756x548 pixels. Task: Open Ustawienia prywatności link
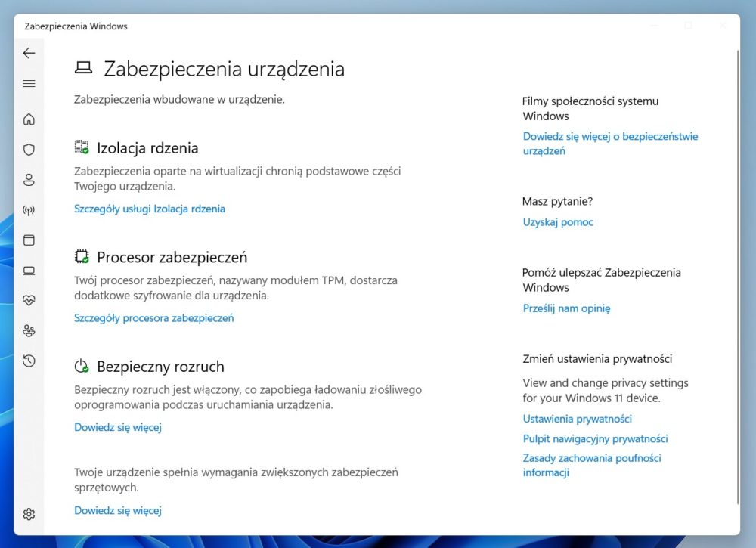tap(577, 419)
